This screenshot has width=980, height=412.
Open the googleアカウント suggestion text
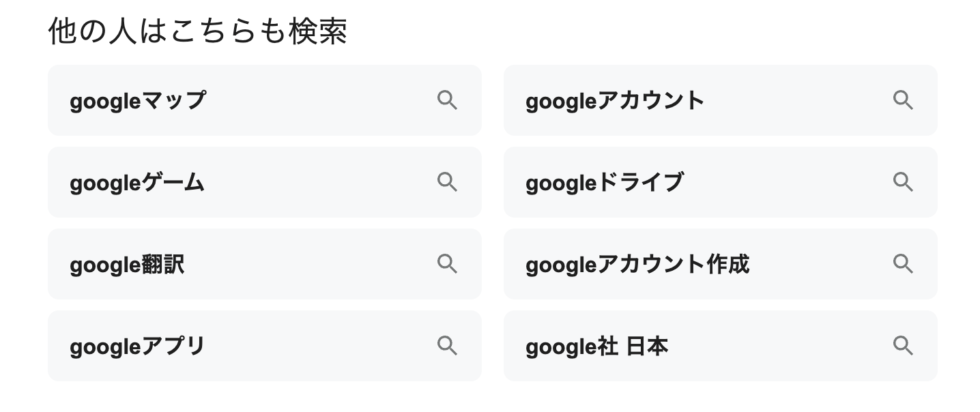click(615, 101)
